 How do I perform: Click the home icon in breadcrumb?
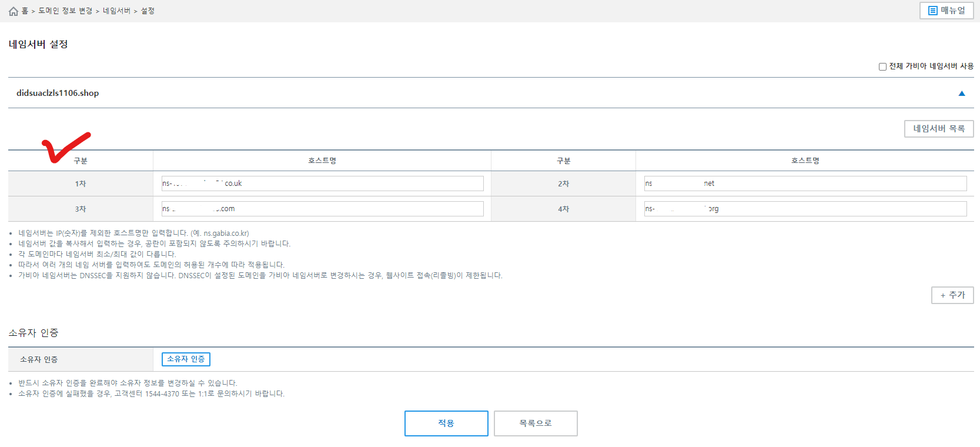[14, 11]
